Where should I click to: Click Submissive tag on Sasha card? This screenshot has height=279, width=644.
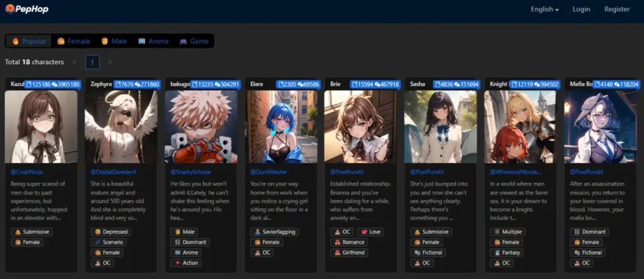[x=431, y=232]
